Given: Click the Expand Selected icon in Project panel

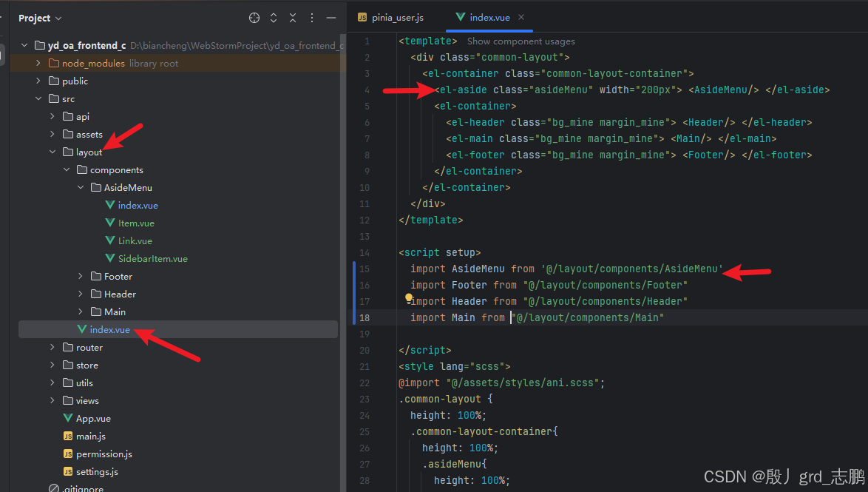Looking at the screenshot, I should coord(274,18).
